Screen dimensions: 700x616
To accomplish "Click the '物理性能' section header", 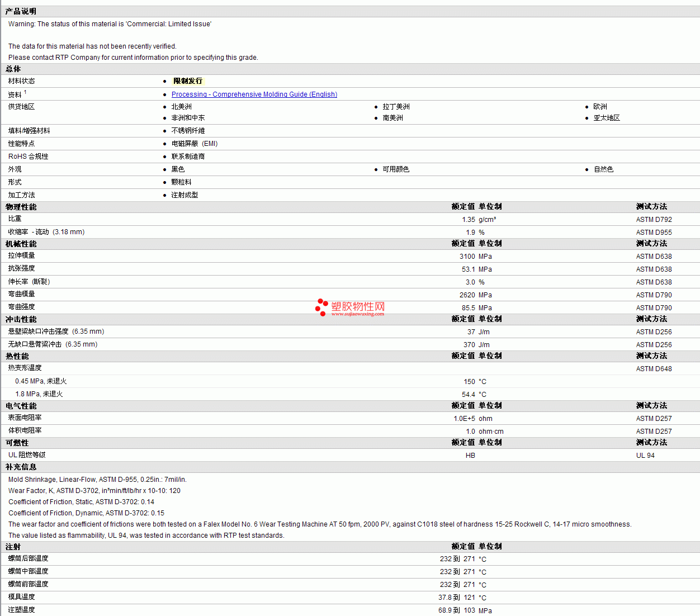I will tap(21, 207).
